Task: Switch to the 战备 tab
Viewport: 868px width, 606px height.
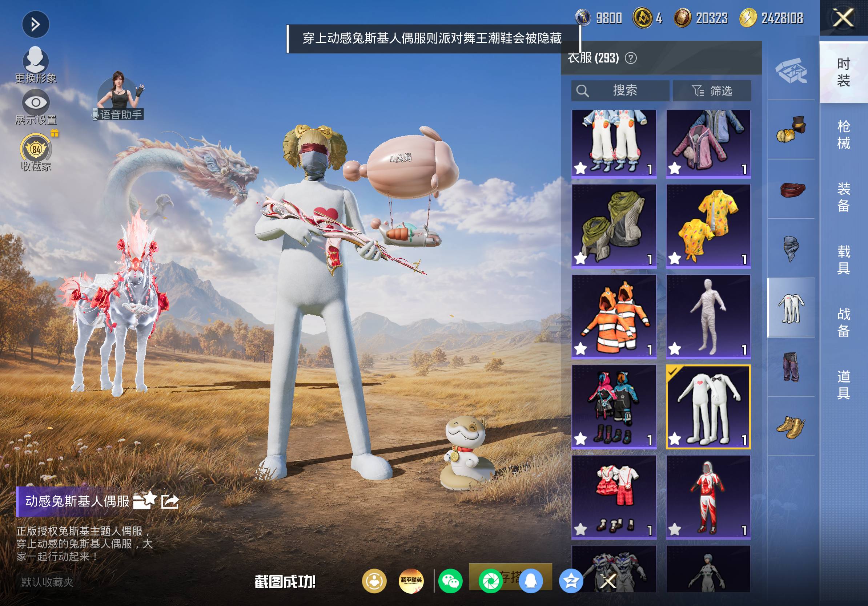Action: 843,322
